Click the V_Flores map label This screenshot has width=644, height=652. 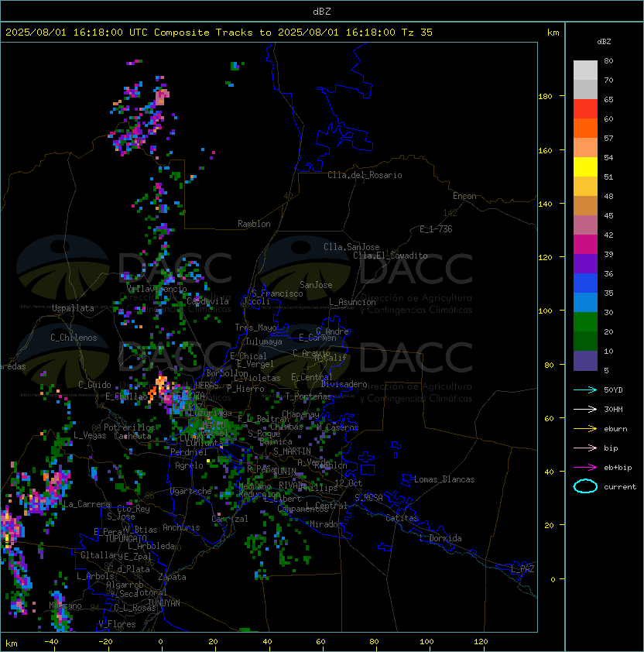(x=117, y=624)
